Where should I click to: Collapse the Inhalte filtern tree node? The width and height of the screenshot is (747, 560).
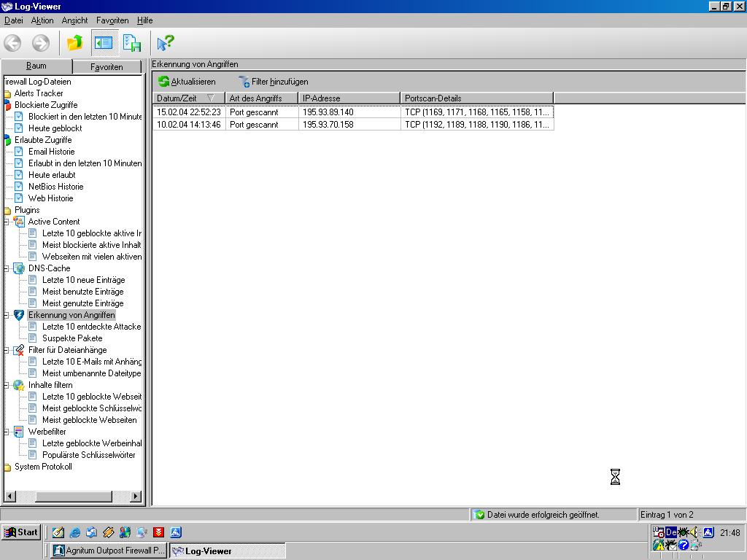click(x=6, y=385)
